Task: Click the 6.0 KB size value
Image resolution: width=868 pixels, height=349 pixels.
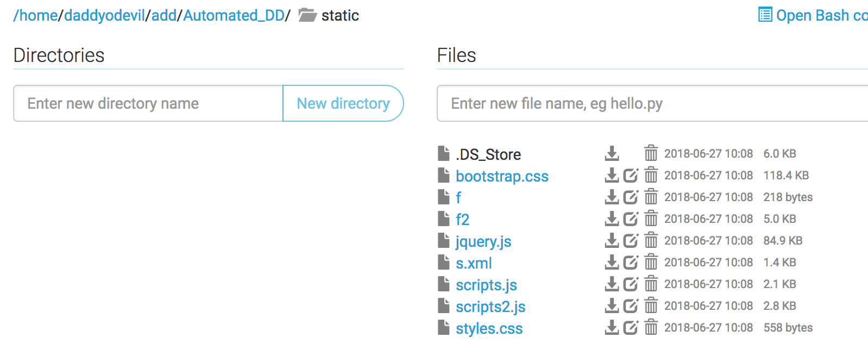Action: coord(779,154)
